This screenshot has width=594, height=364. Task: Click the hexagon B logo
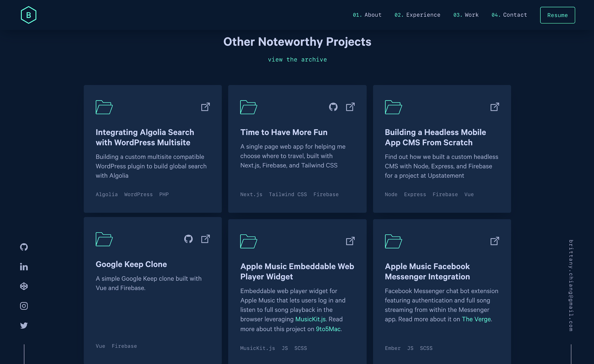pos(29,15)
